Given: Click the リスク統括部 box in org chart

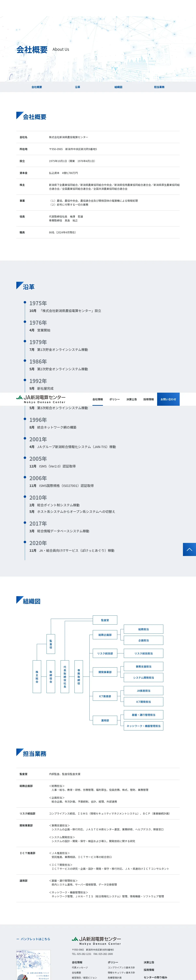Looking at the screenshot, I should (105, 653).
